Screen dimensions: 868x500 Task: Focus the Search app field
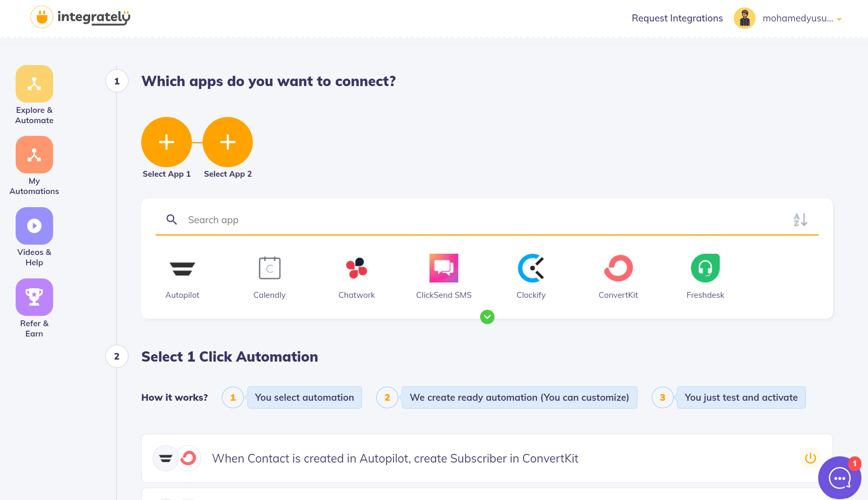tap(487, 220)
